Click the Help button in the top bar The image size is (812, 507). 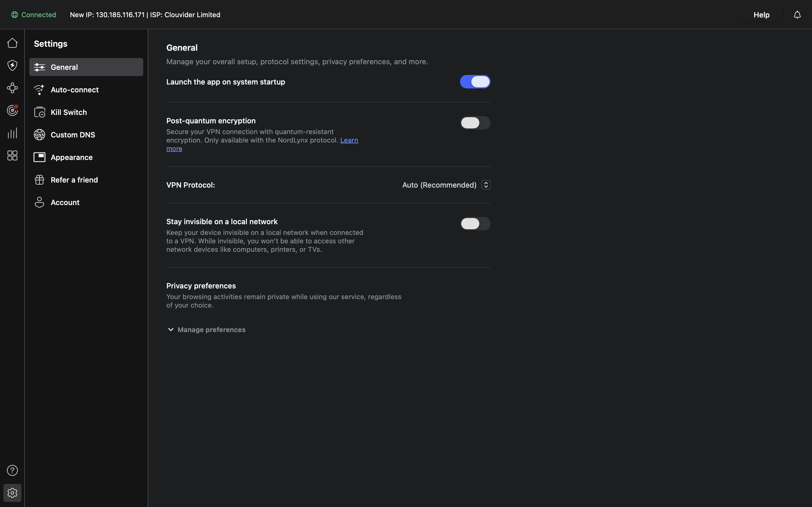click(x=761, y=14)
